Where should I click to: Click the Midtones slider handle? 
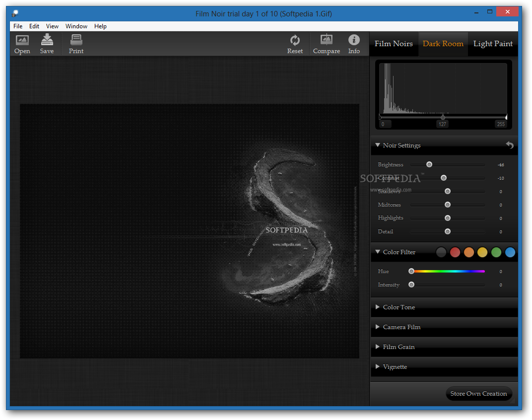(448, 205)
